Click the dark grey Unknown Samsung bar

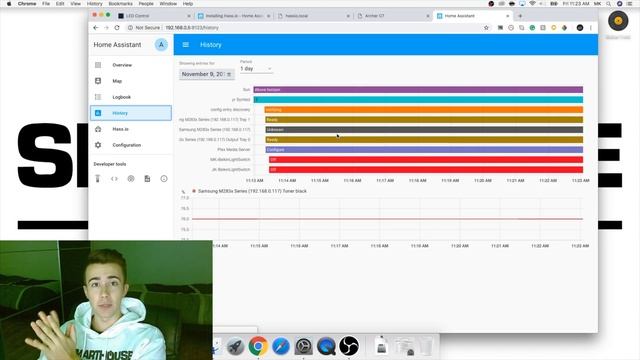click(424, 130)
